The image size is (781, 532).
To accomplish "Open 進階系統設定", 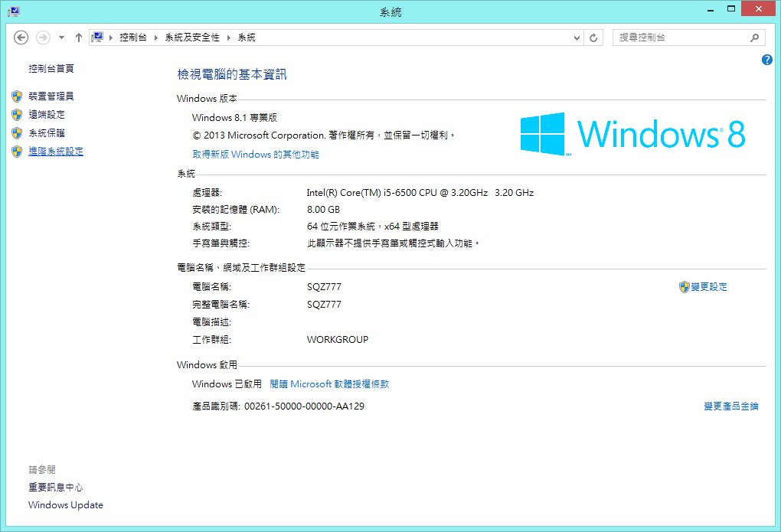I will [x=56, y=152].
